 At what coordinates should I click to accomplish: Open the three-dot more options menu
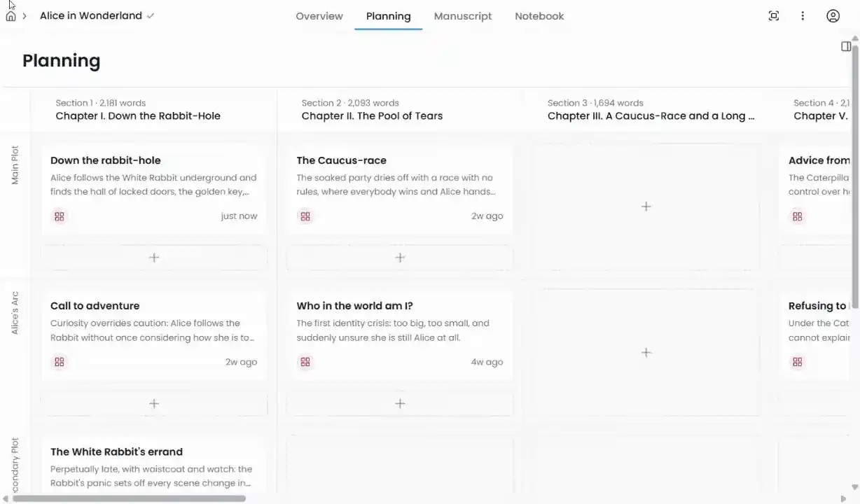(803, 16)
